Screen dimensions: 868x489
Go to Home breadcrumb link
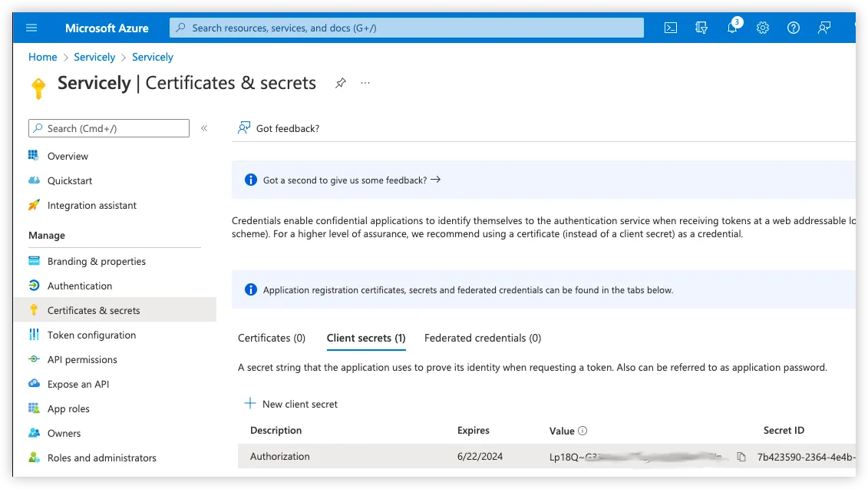(x=43, y=57)
